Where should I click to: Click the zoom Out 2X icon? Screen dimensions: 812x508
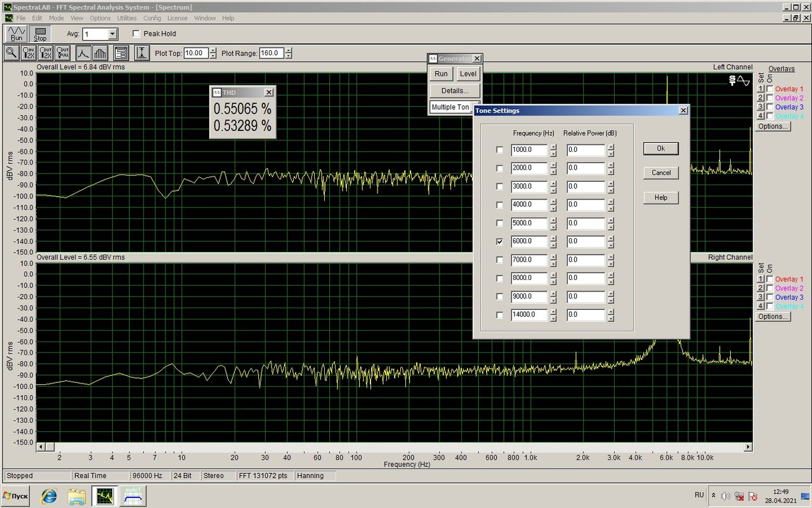(46, 53)
